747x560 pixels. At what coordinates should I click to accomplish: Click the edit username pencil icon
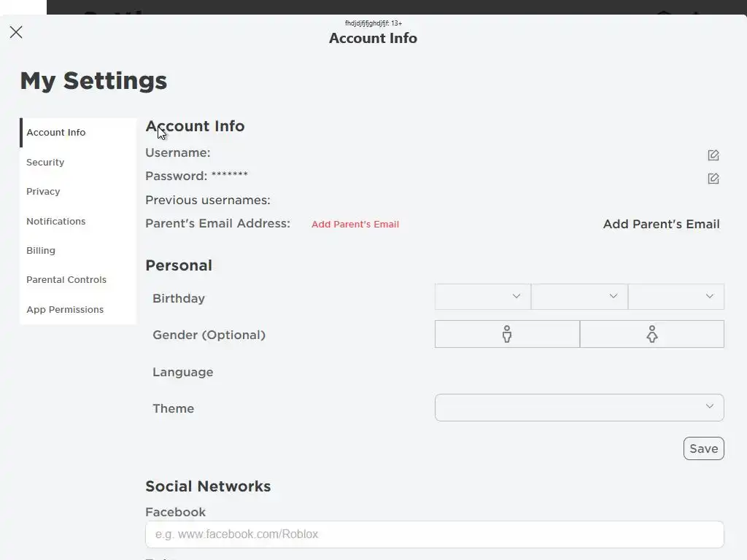(x=713, y=155)
